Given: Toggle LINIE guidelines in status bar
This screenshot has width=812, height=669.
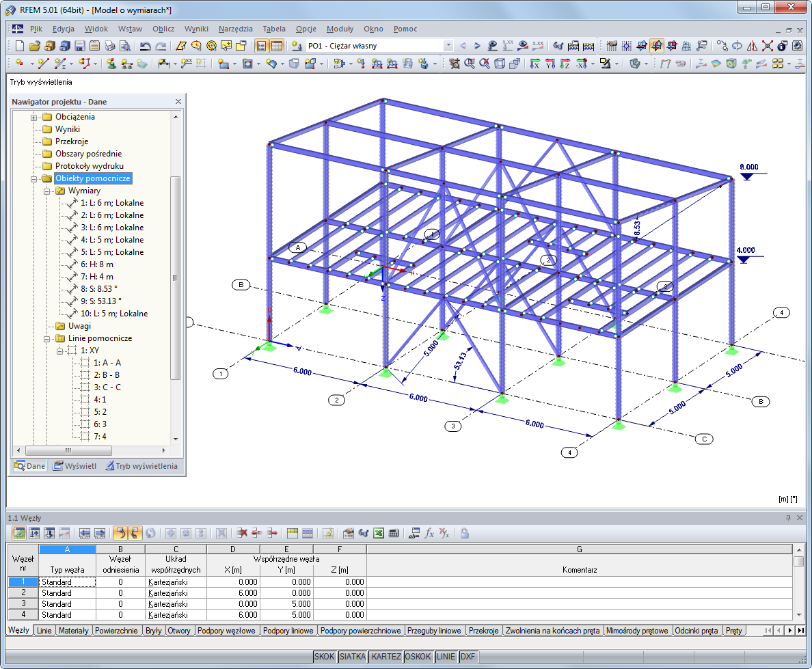Looking at the screenshot, I should click(446, 657).
